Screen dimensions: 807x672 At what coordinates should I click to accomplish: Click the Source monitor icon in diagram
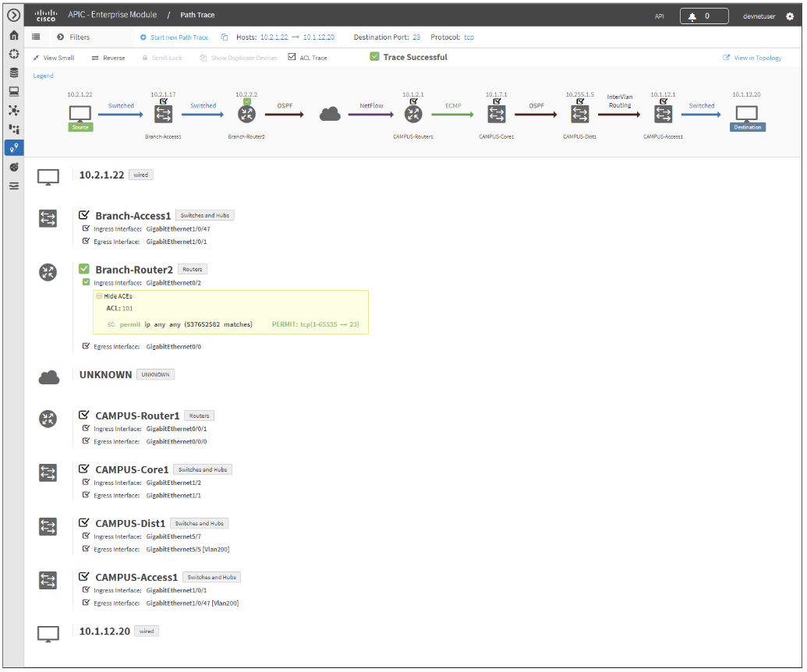(x=80, y=113)
